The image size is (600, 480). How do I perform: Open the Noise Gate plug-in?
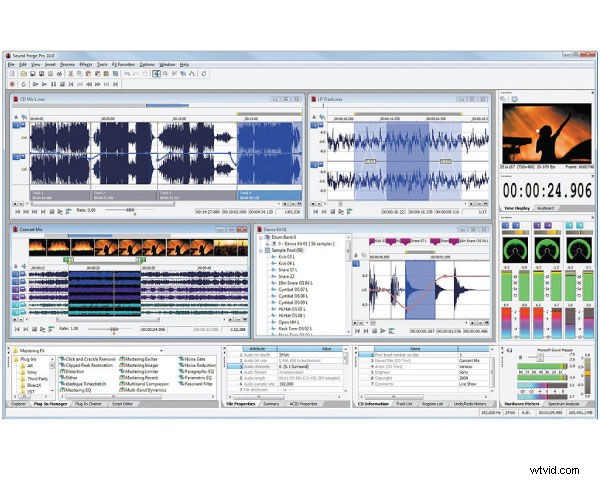click(192, 359)
